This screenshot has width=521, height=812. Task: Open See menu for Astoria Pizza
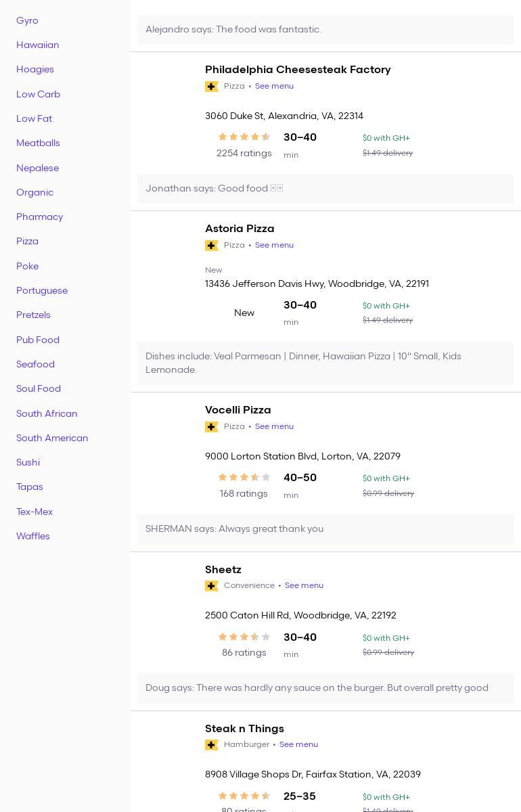point(274,246)
